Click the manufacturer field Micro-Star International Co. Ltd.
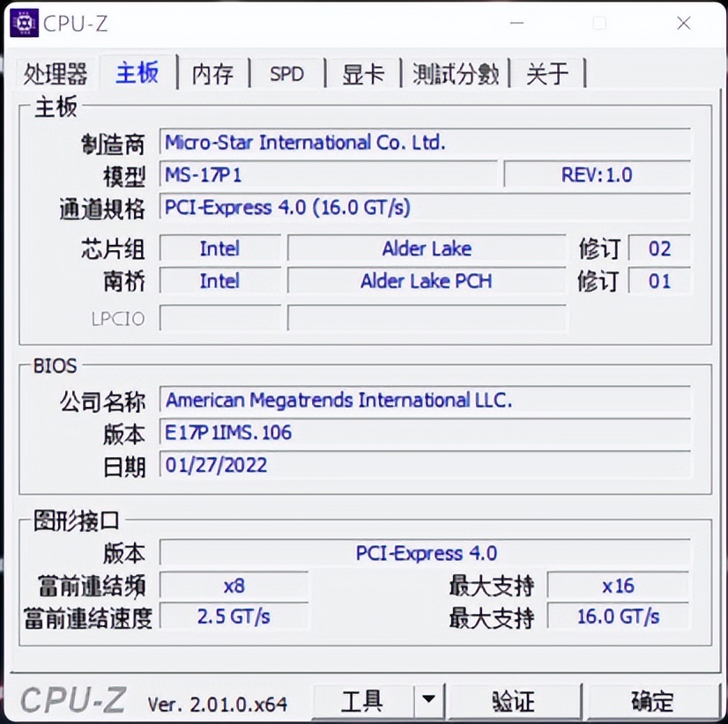Viewport: 728px width, 724px height. click(424, 142)
